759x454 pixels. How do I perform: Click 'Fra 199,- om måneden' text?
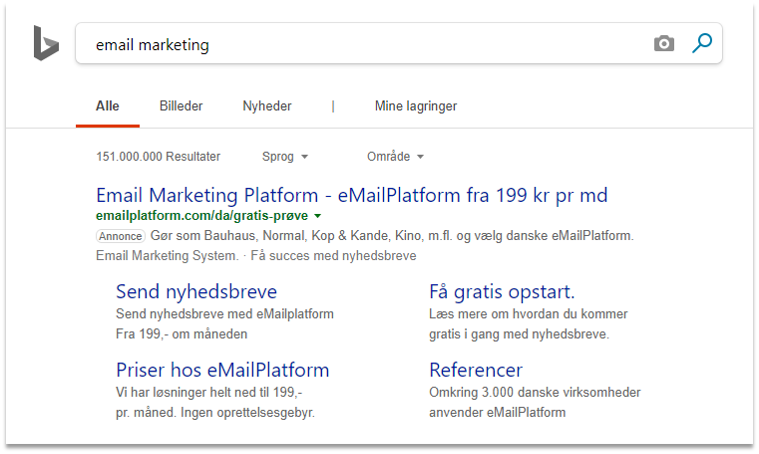pyautogui.click(x=182, y=334)
